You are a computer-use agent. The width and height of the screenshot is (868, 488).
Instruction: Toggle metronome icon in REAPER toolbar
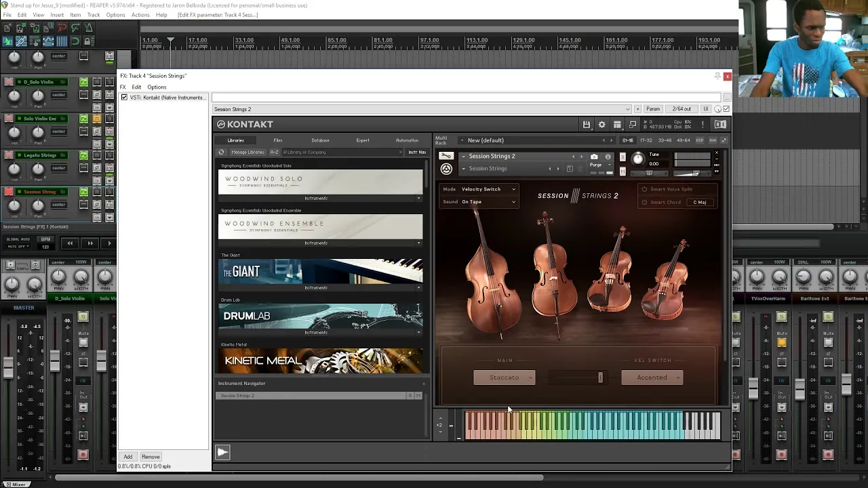(89, 28)
